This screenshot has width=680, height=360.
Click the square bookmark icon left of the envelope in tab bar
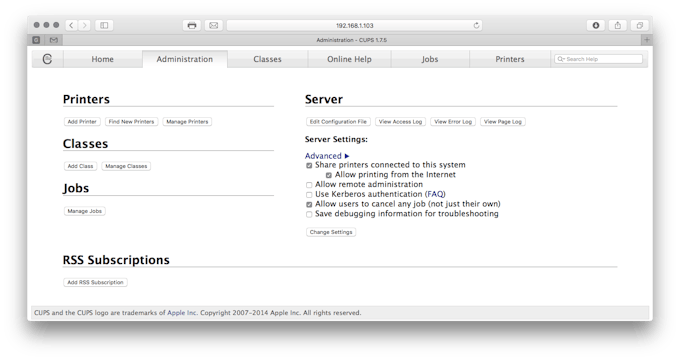coord(36,40)
